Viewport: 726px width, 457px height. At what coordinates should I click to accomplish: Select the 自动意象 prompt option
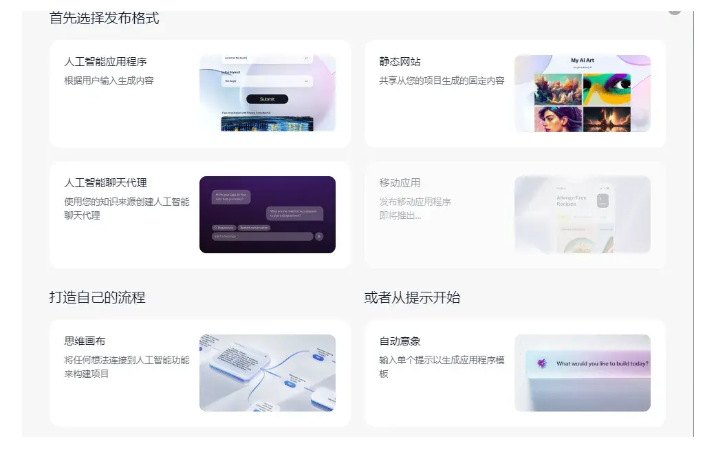(400, 341)
